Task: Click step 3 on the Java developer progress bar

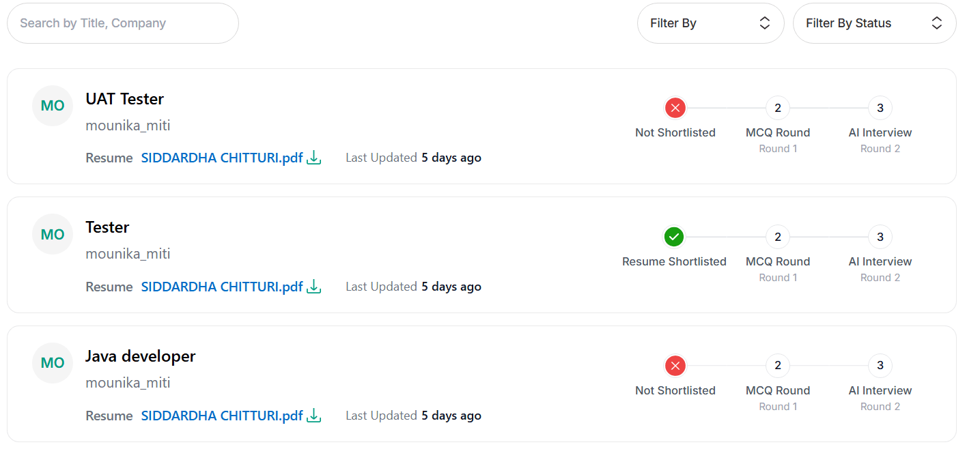Action: [x=880, y=365]
